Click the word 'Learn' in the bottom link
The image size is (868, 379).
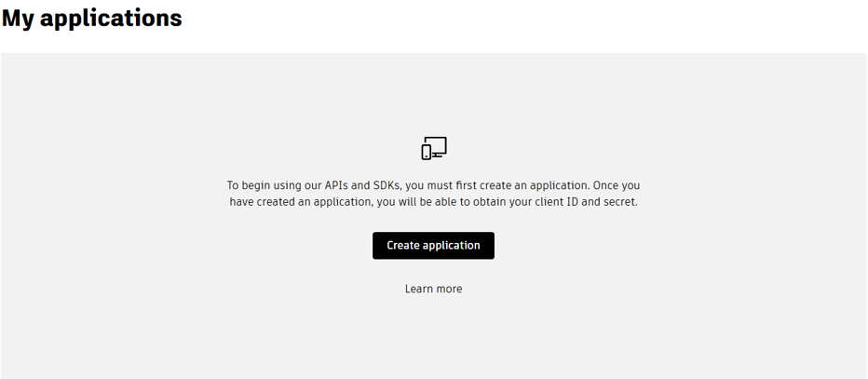point(419,289)
